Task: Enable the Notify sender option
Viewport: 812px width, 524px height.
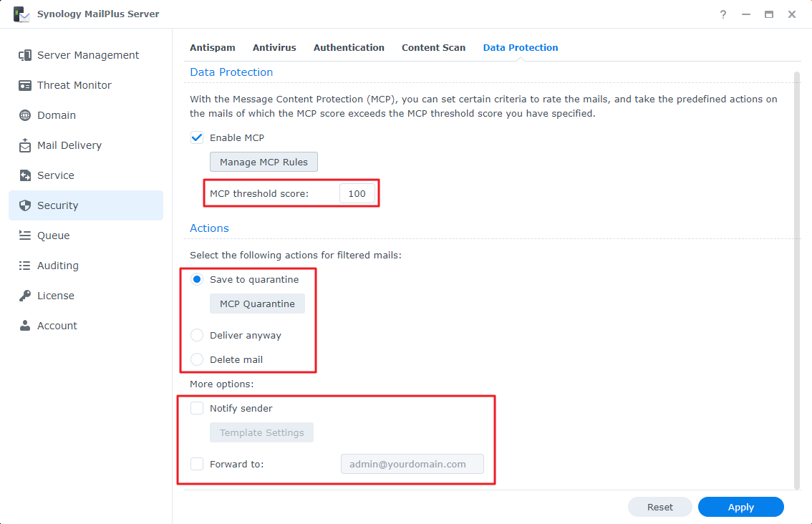Action: [197, 408]
